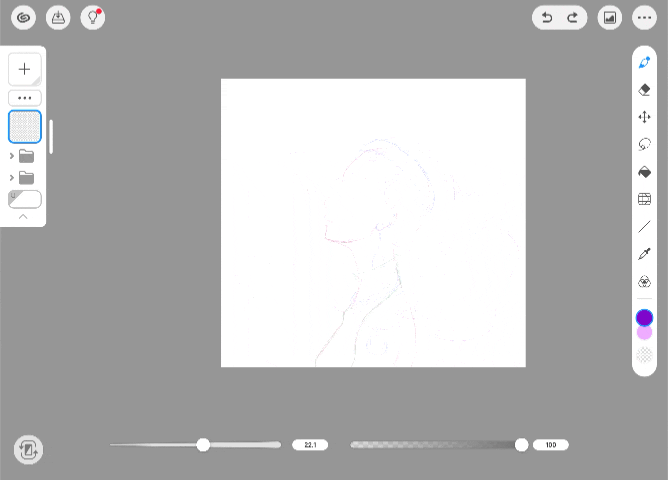The width and height of the screenshot is (668, 480).
Task: Undo the last stroke
Action: 547,18
